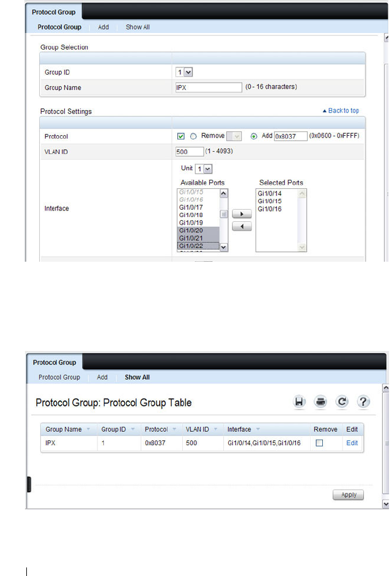Click the Add protocol value field 0x8037
This screenshot has width=392, height=576.
(x=290, y=136)
